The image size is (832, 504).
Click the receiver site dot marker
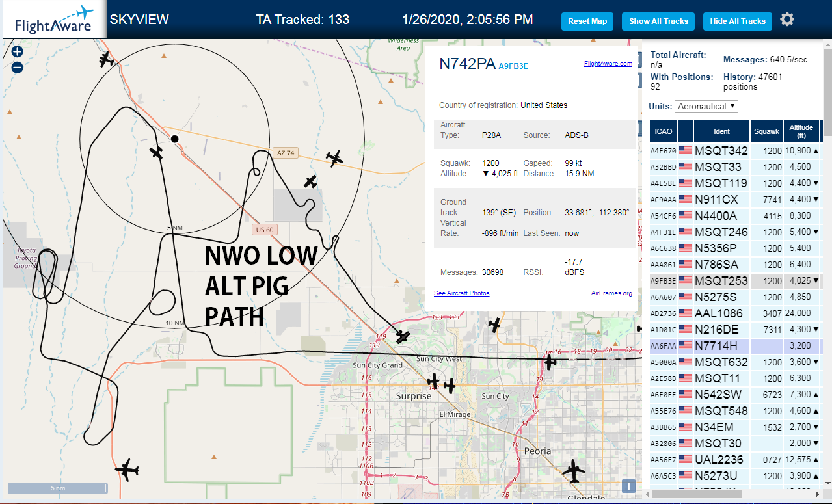[x=174, y=139]
